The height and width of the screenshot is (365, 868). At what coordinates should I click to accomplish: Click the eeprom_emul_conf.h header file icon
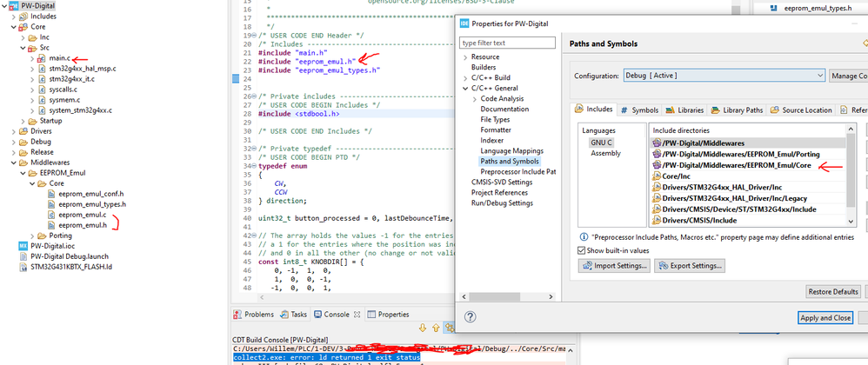[x=51, y=194]
